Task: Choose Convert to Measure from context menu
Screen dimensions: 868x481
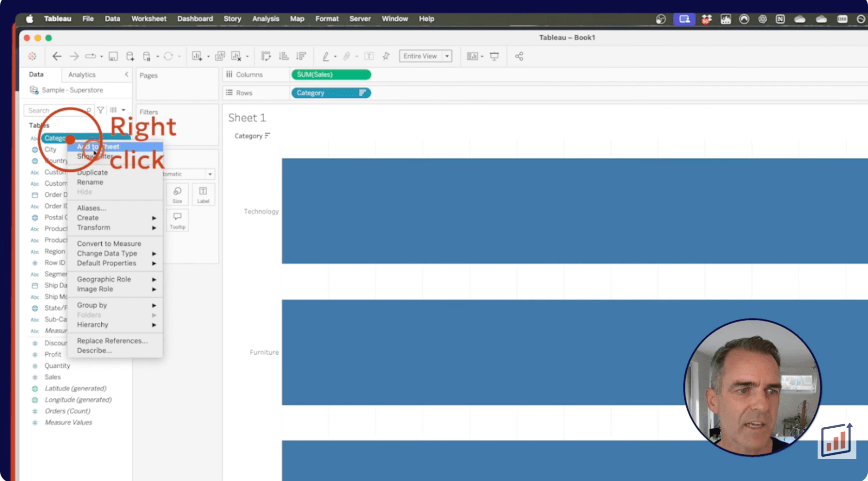Action: (109, 244)
